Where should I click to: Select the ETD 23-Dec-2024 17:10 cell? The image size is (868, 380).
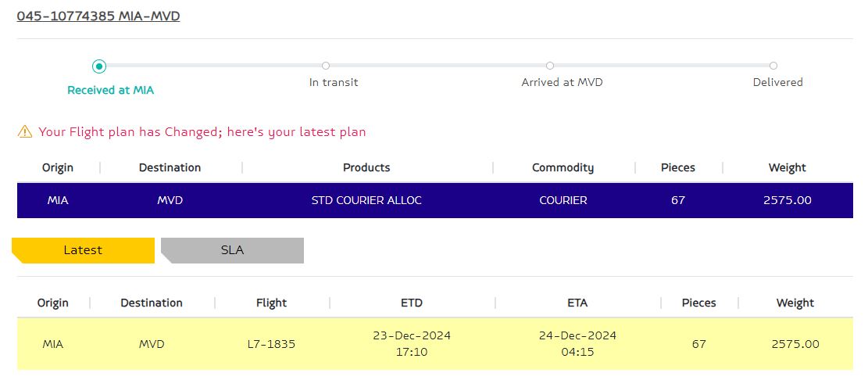pos(412,343)
